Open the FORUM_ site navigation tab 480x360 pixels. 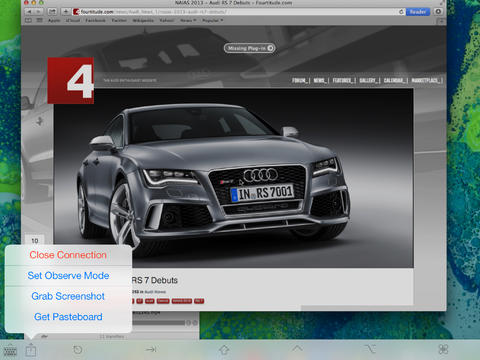(300, 80)
